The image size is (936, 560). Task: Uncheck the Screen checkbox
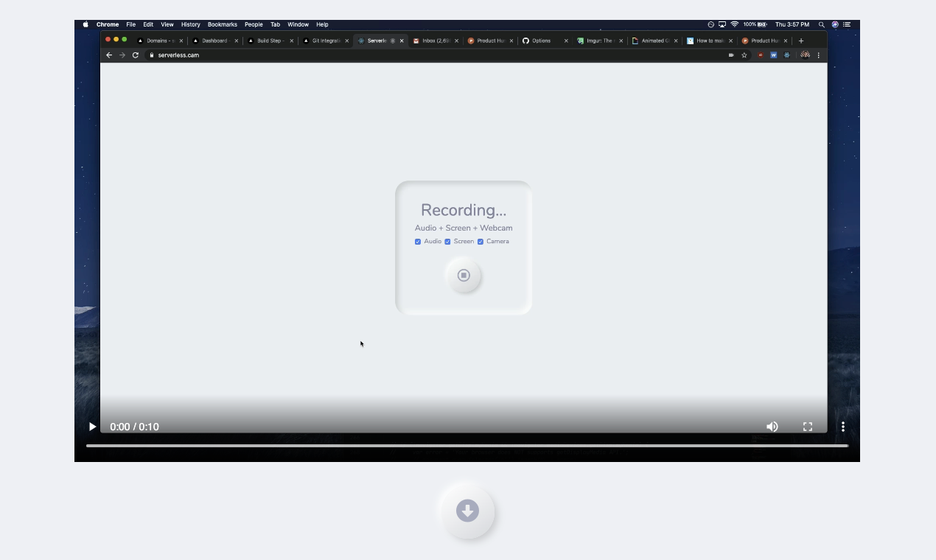pos(447,241)
